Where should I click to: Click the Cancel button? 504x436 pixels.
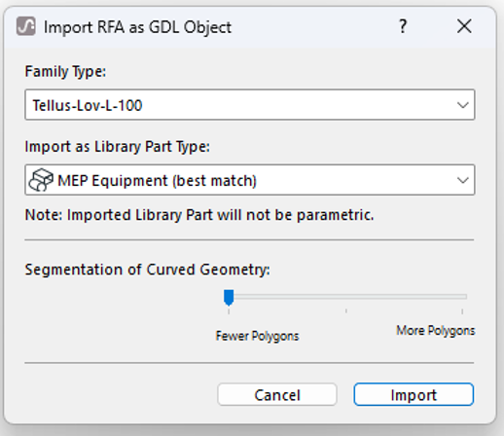click(x=277, y=394)
